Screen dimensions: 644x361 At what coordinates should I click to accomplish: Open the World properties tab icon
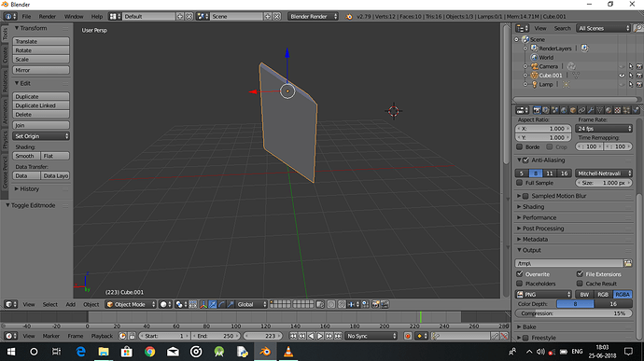point(564,110)
